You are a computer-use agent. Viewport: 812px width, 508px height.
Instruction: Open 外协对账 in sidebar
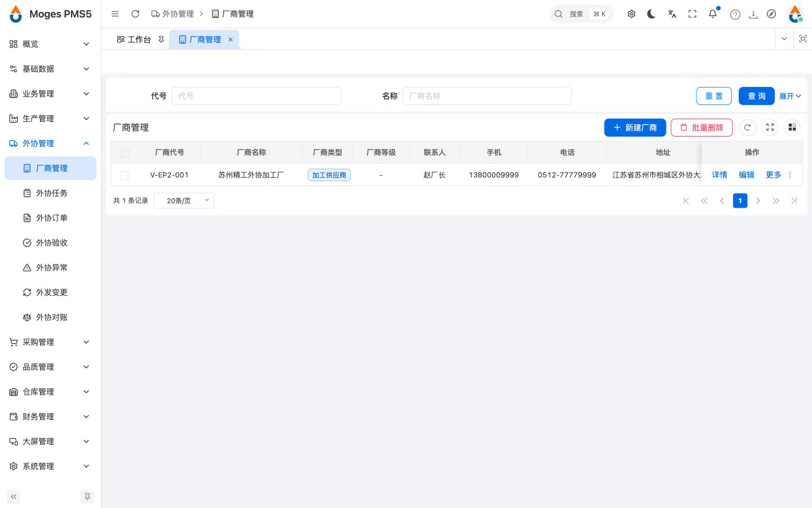coord(50,317)
